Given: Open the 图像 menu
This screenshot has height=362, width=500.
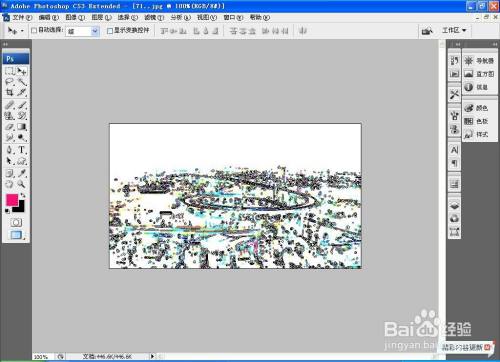Looking at the screenshot, I should coord(75,17).
